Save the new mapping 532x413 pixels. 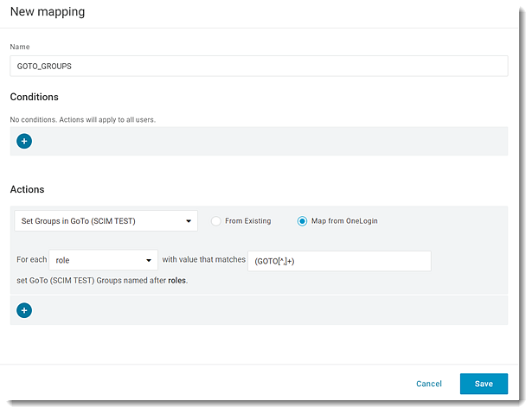tap(484, 384)
